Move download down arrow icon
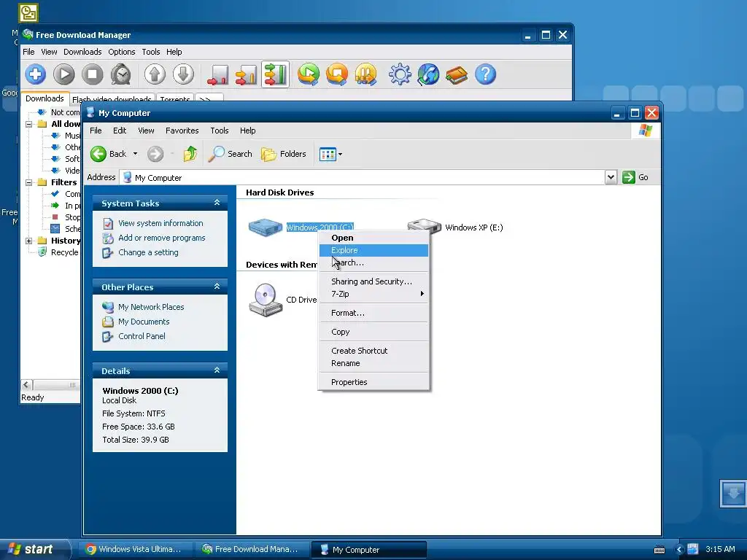 [183, 74]
